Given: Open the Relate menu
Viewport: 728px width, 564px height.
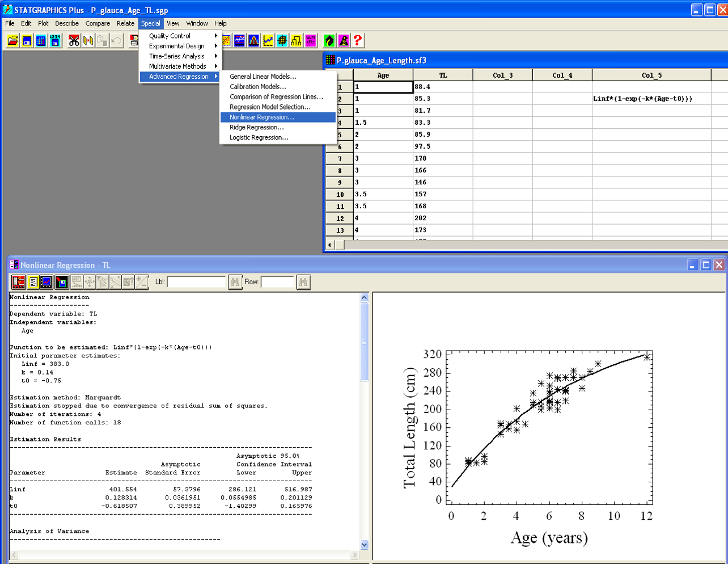Looking at the screenshot, I should click(x=125, y=23).
